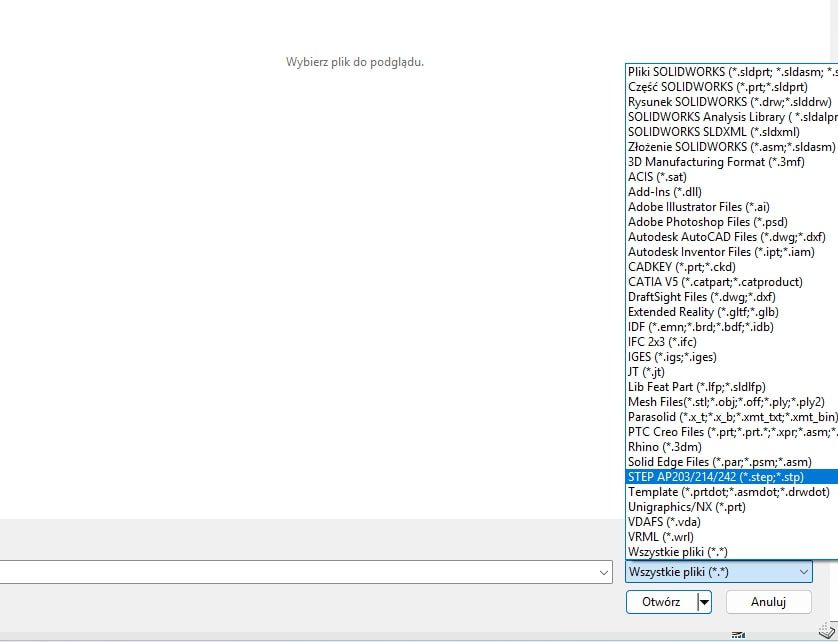Choose 'Unigraphics/NX (*.prt)' option
This screenshot has width=838, height=642.
pos(732,506)
